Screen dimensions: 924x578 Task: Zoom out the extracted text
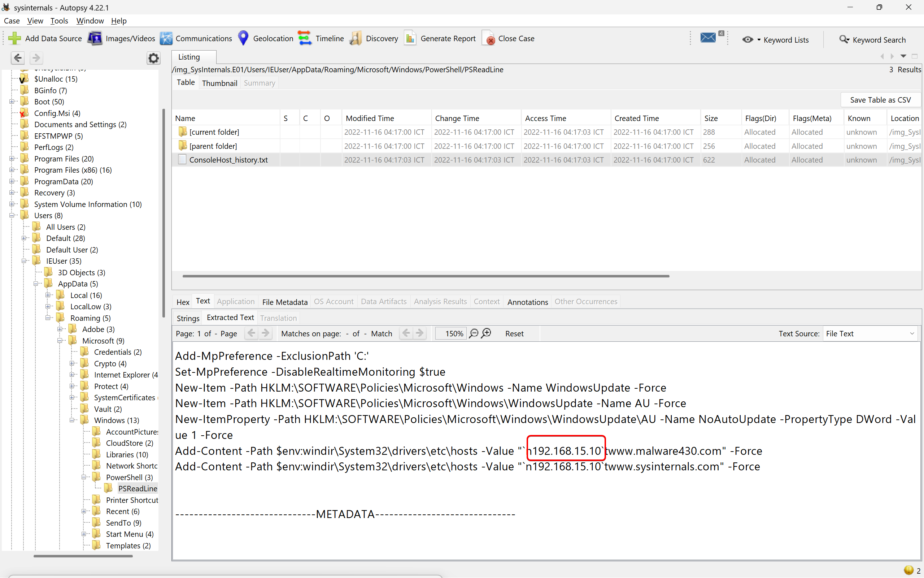[474, 333]
